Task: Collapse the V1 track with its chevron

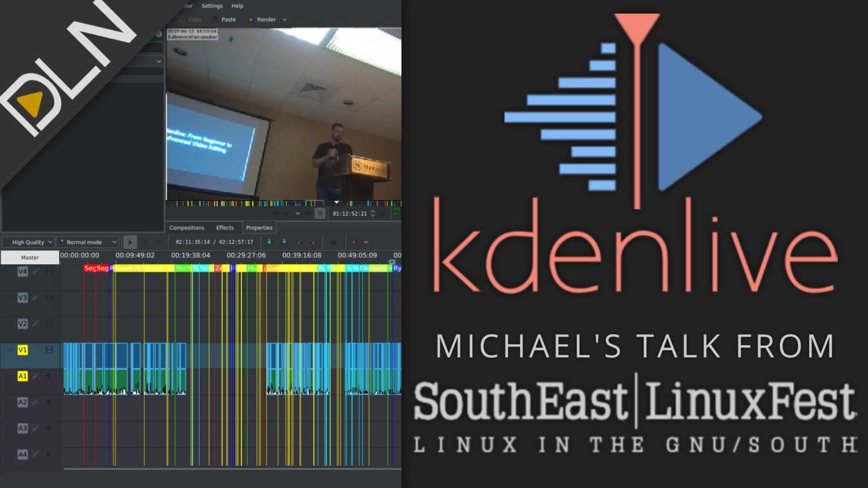Action: click(10, 350)
